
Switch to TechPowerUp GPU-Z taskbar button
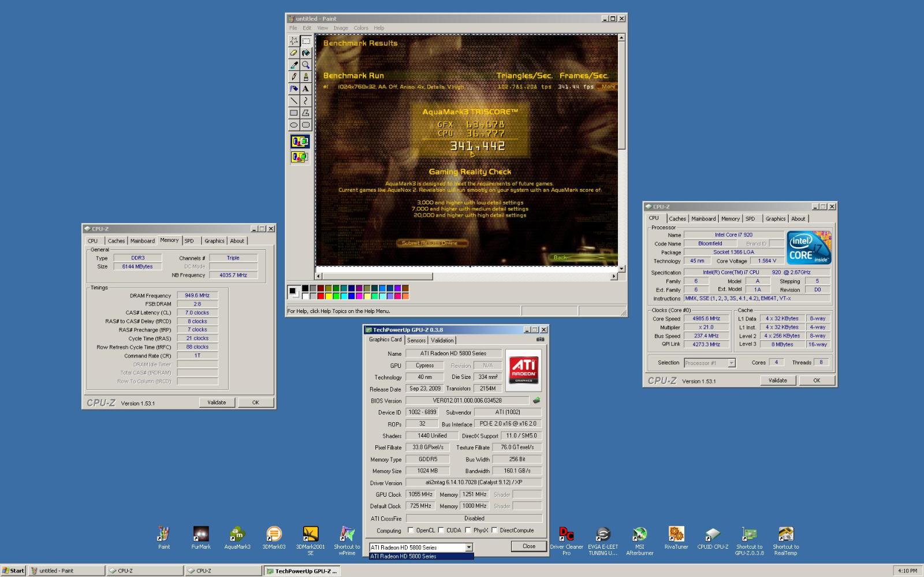[302, 571]
